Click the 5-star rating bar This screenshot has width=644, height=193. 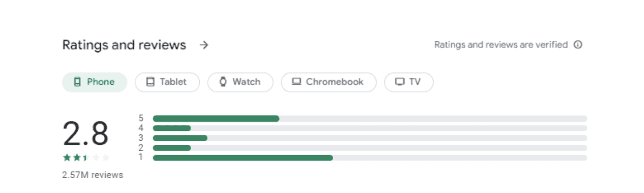click(370, 118)
